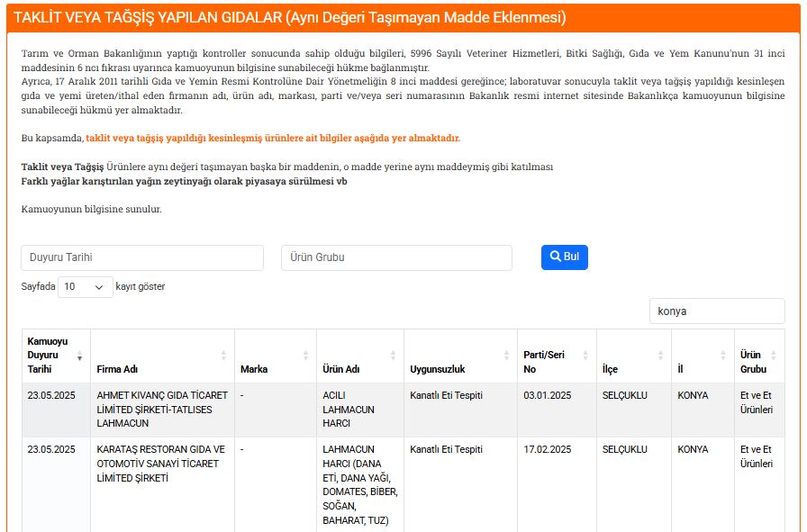807x532 pixels.
Task: Click the Ürün Grubu column header
Action: point(753,362)
